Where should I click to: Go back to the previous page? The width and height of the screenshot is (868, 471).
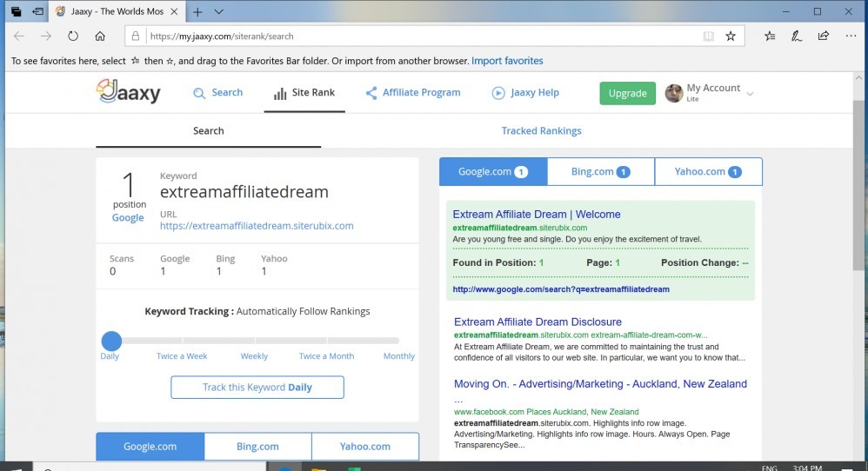click(19, 36)
